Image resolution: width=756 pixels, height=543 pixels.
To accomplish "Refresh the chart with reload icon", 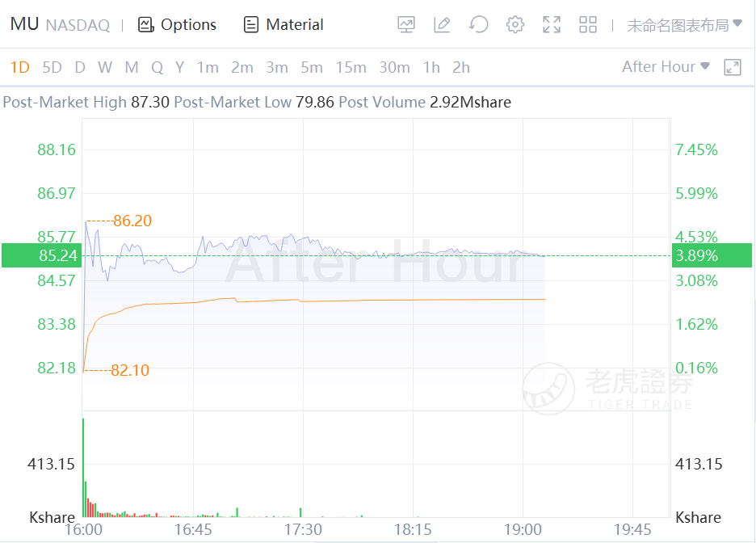I will [479, 25].
